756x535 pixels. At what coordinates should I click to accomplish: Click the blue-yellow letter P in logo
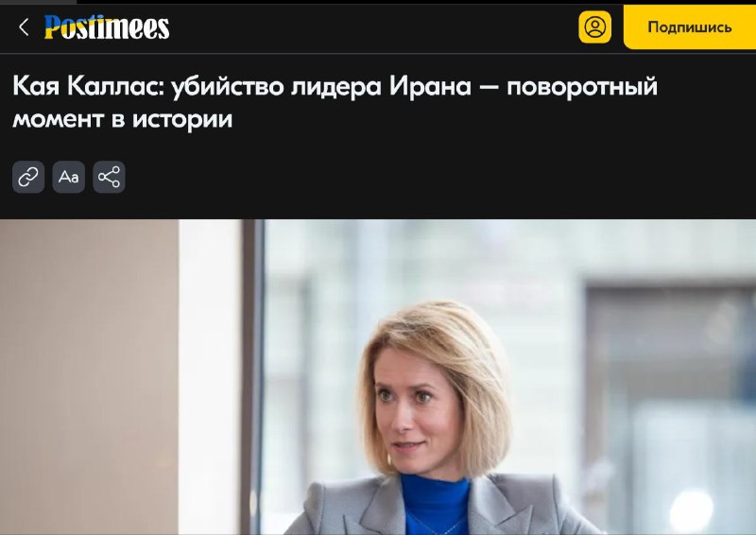pyautogui.click(x=53, y=27)
